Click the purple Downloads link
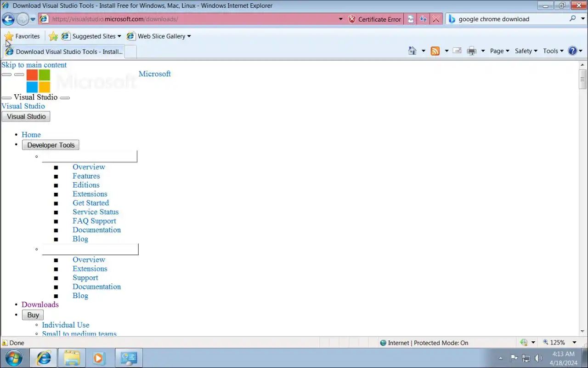588x368 pixels. click(40, 304)
